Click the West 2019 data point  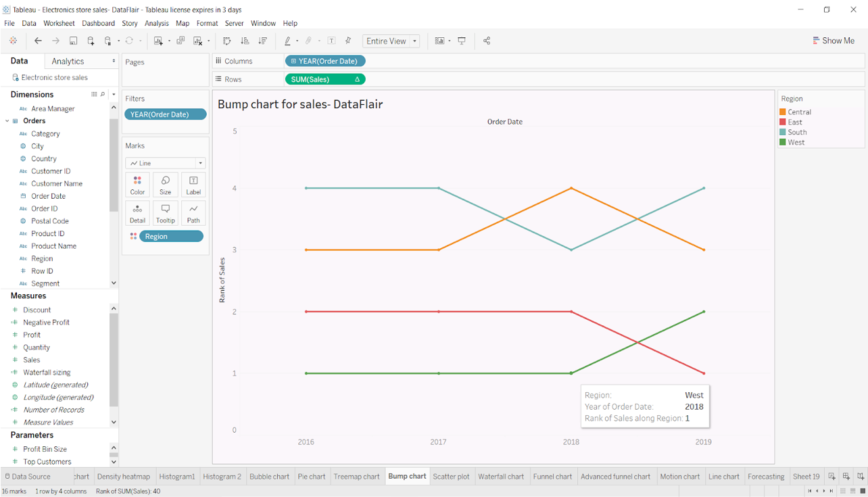tap(704, 312)
